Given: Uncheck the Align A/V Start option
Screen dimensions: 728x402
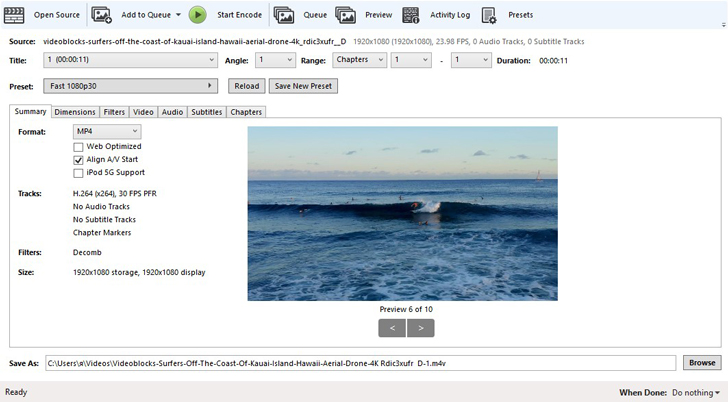Looking at the screenshot, I should tap(78, 160).
